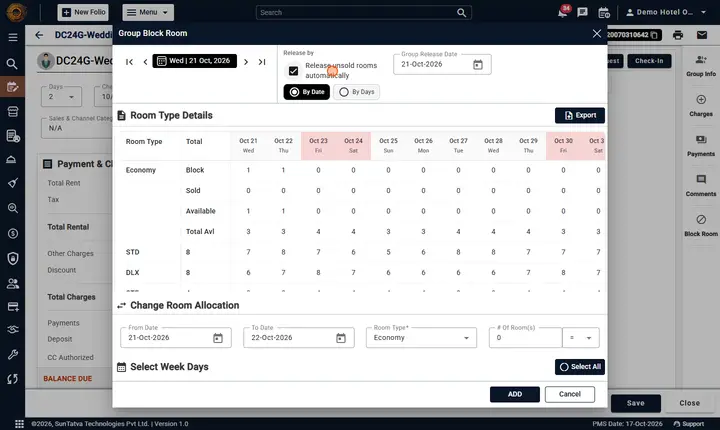Click the Close button at bottom right

[689, 403]
